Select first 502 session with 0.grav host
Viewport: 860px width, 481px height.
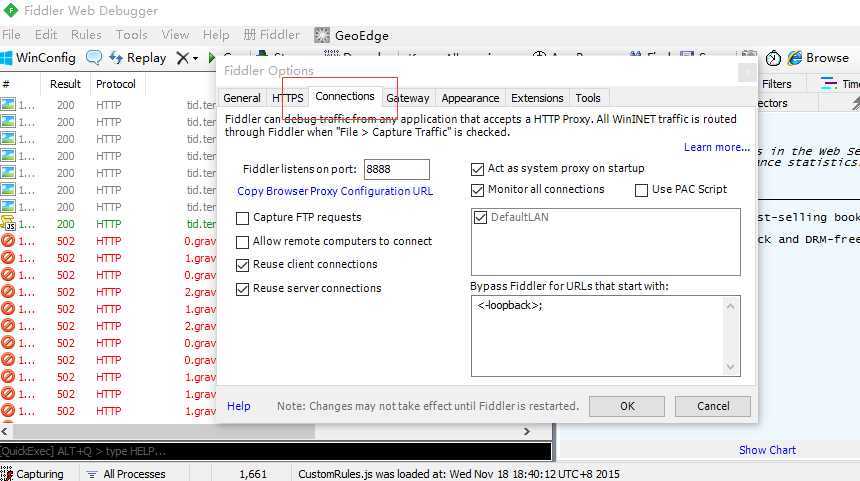click(x=108, y=241)
